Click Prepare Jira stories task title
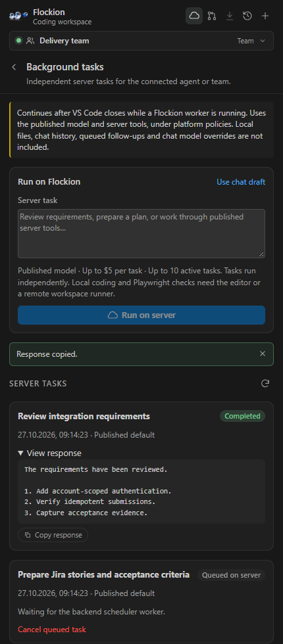 coord(104,574)
